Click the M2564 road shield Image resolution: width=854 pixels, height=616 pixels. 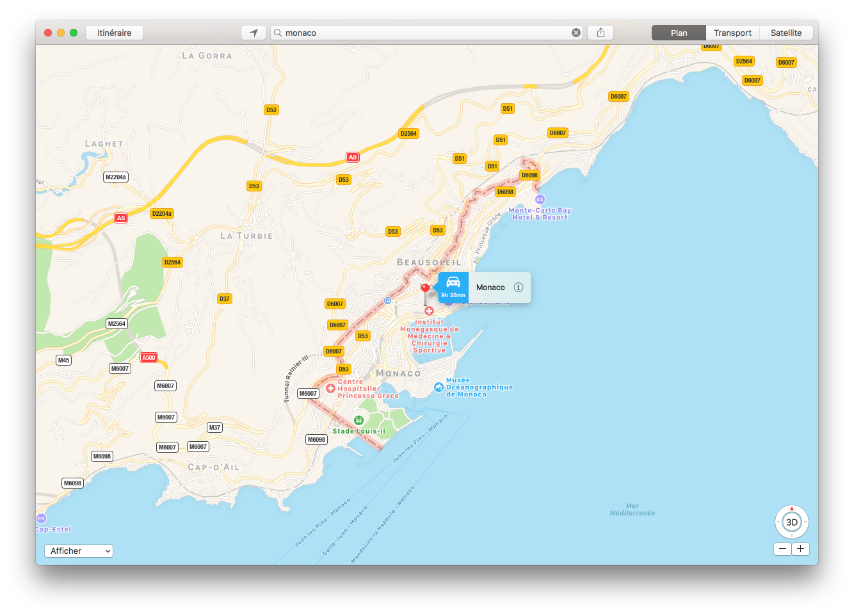[117, 323]
